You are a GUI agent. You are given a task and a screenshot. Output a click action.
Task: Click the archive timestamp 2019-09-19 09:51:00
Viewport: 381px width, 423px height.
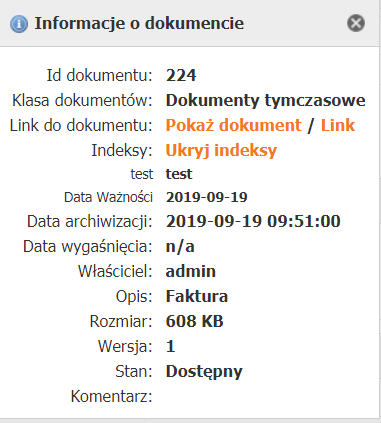253,221
